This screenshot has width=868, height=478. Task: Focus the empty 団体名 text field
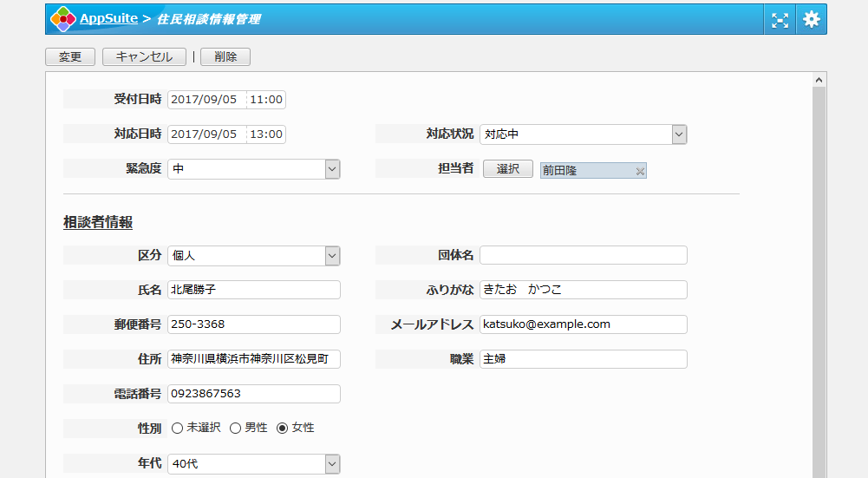pyautogui.click(x=583, y=255)
